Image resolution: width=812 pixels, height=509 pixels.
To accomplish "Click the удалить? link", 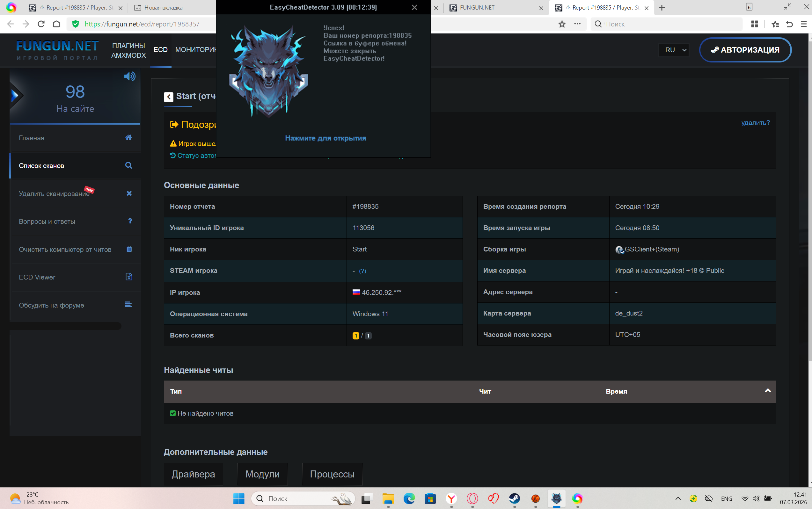I will click(x=755, y=123).
